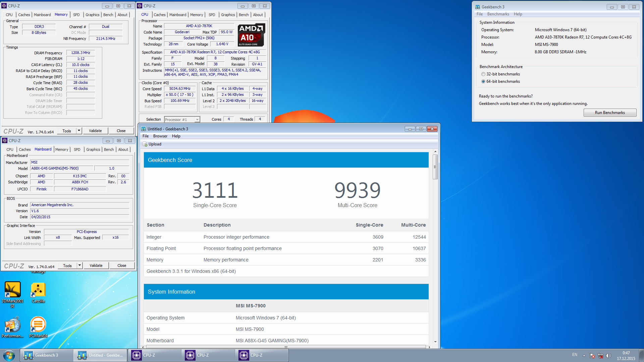Open Tools dropdown arrow in Mainboard CPU-Z window
Viewport: 644px width, 362px height.
79,265
